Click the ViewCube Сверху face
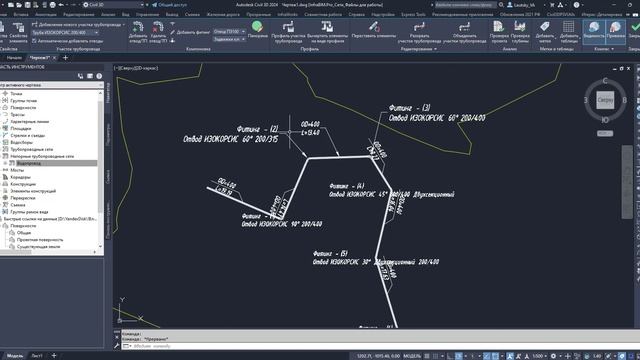 (605, 100)
